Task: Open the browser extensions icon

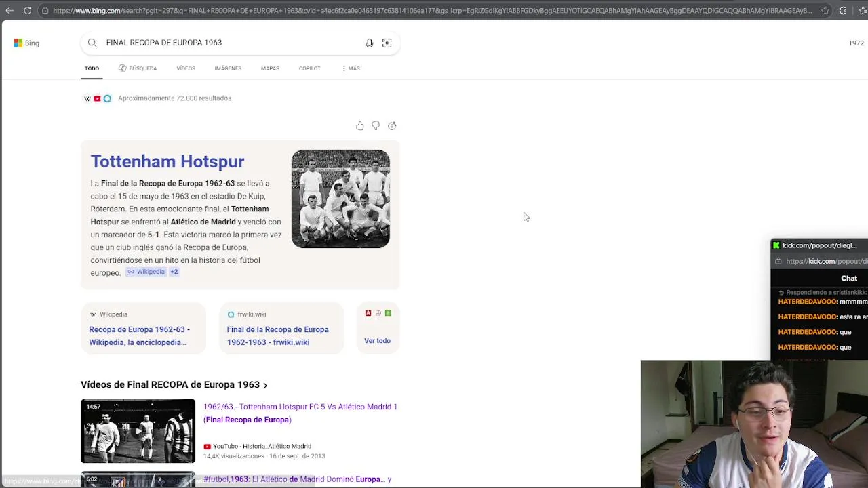Action: click(x=843, y=10)
